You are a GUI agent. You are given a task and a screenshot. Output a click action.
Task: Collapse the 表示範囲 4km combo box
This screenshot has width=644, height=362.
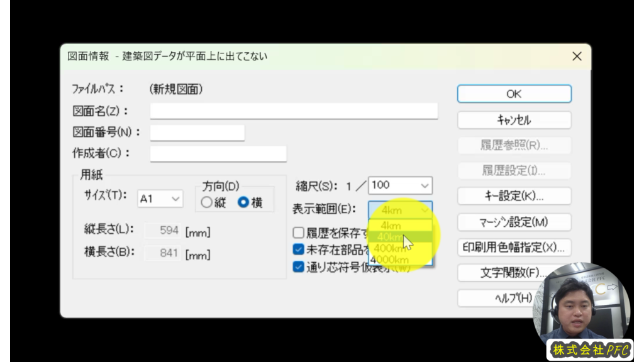401,210
